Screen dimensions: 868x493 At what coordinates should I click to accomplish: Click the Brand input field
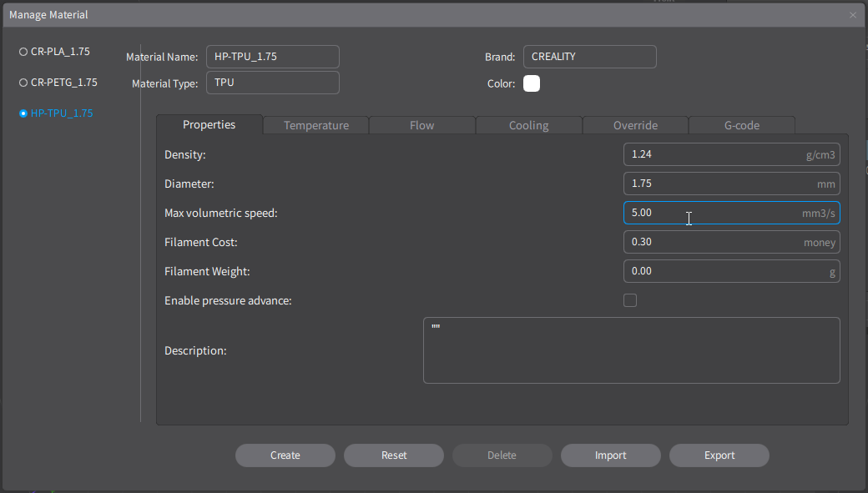click(590, 57)
